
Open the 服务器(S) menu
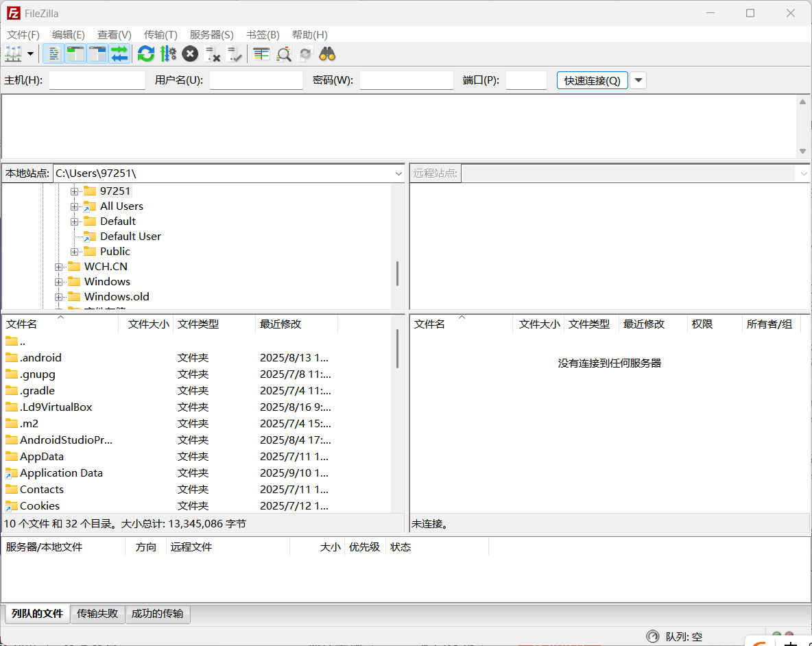point(212,35)
